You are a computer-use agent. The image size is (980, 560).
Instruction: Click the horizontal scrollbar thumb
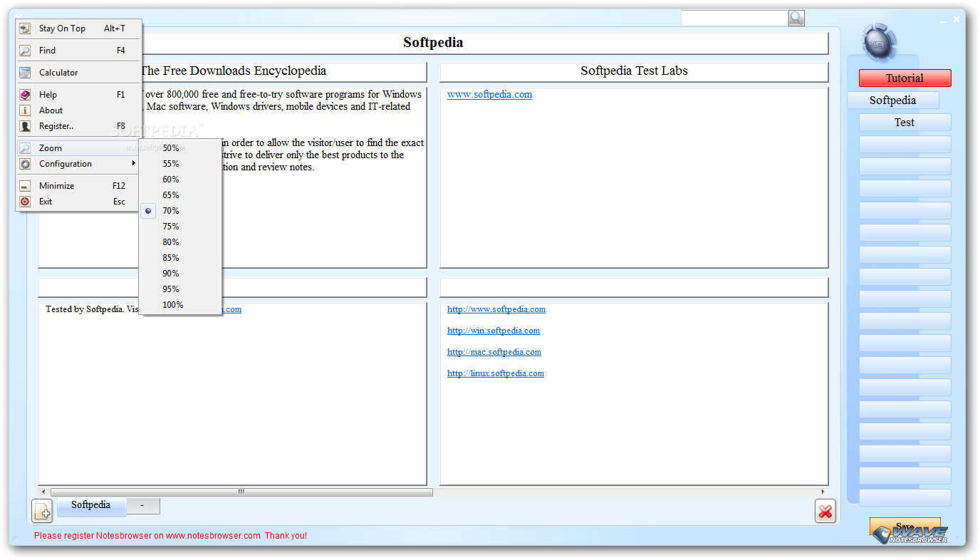click(241, 492)
